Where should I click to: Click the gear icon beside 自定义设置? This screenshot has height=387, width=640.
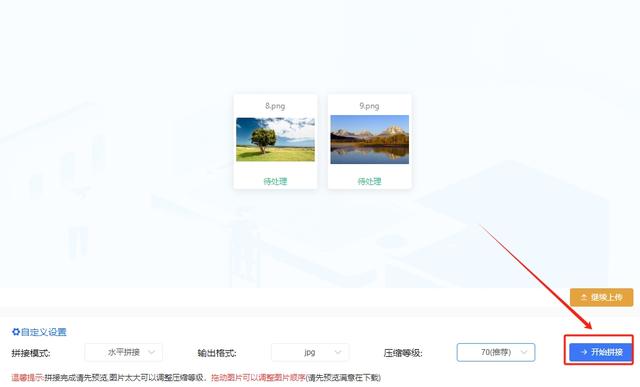coord(16,332)
